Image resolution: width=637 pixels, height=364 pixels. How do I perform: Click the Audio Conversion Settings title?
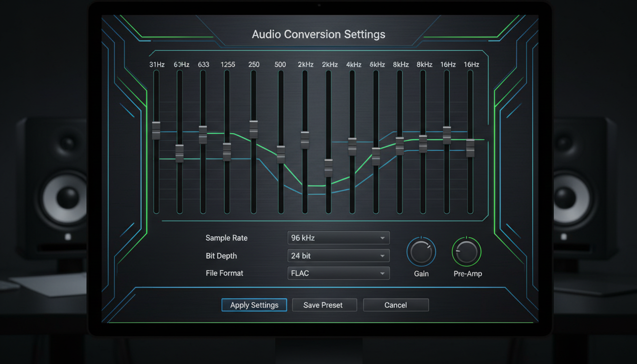(318, 34)
